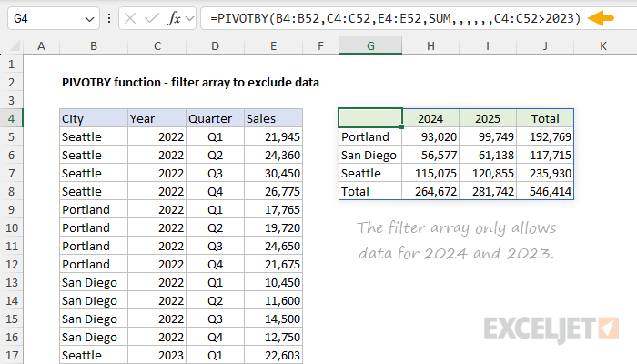Select row 1 header
637x364 pixels.
click(x=11, y=65)
